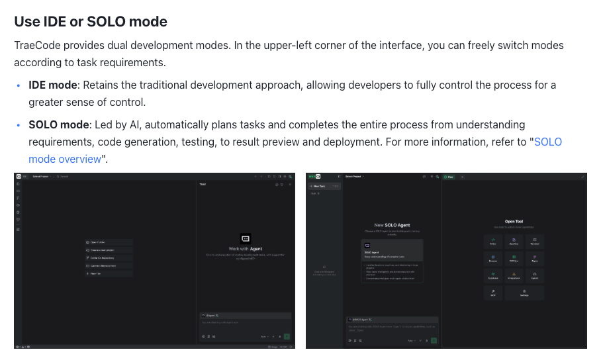The image size is (601, 364).
Task: Choose New File in the IDE screenshot
Action: (109, 273)
